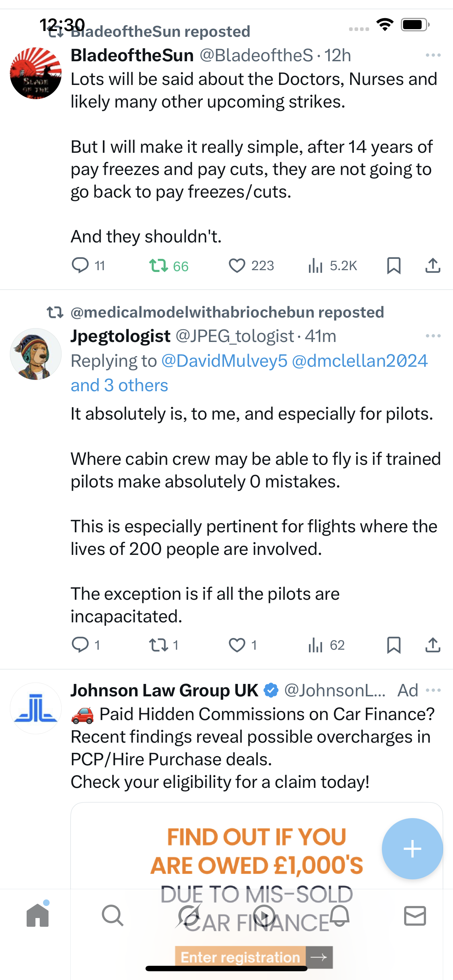Screen dimensions: 453x980
Task: Open the Search tab
Action: [113, 915]
